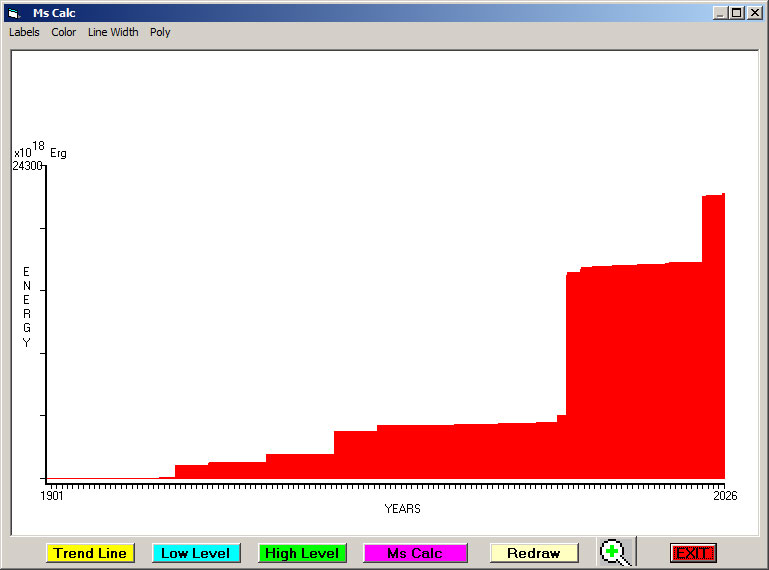Open the Labels menu
The image size is (769, 570).
[x=24, y=32]
